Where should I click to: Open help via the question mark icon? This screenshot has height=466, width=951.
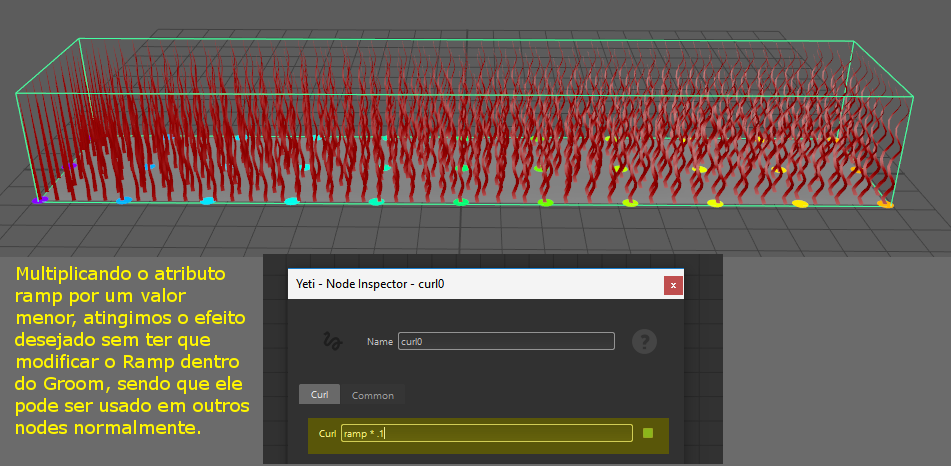(x=644, y=342)
